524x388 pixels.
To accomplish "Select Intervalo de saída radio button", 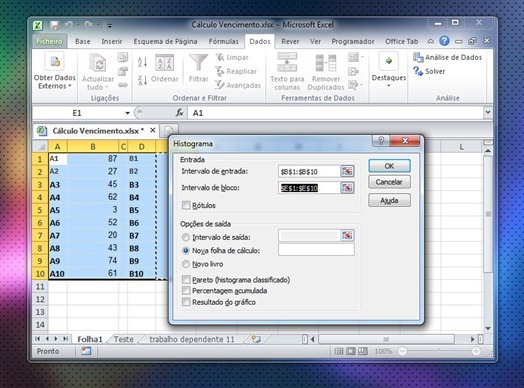I will click(x=186, y=237).
